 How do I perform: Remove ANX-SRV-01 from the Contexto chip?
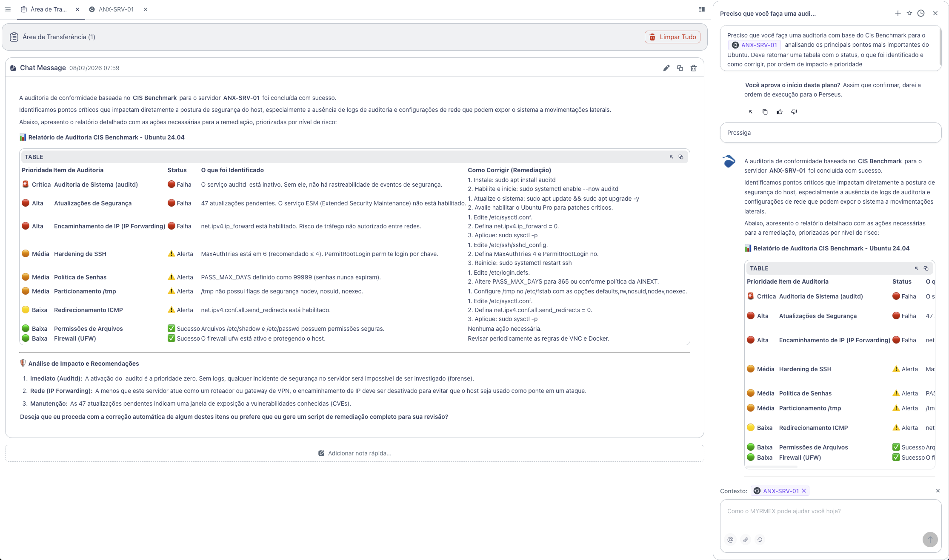point(804,491)
